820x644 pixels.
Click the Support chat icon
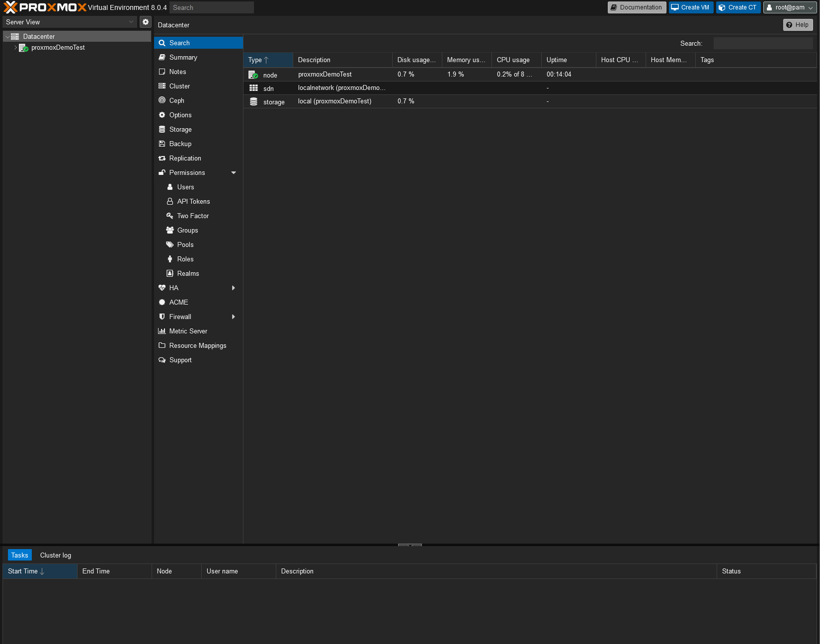[162, 360]
